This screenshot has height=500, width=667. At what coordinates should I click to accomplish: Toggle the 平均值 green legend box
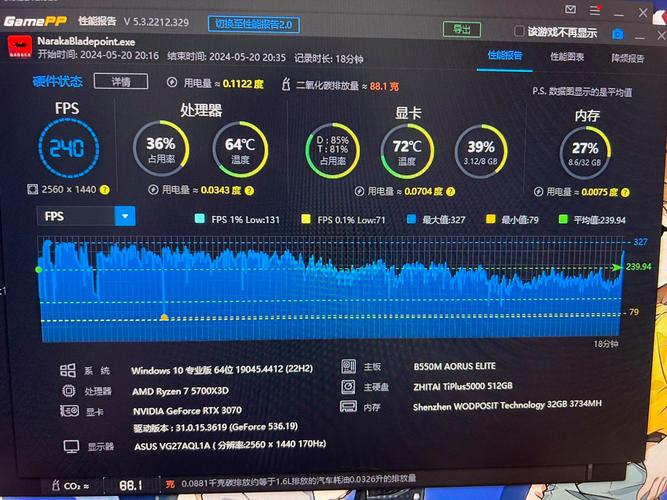[x=563, y=219]
